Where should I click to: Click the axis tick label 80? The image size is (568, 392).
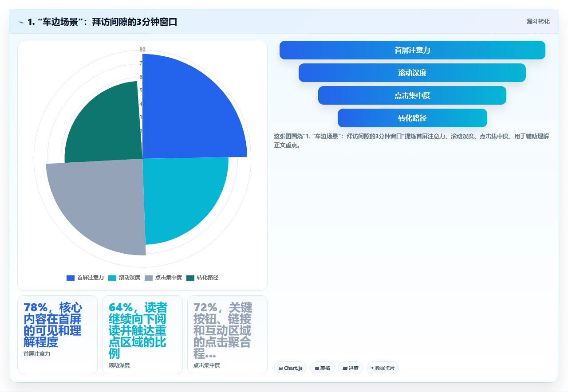pyautogui.click(x=142, y=50)
